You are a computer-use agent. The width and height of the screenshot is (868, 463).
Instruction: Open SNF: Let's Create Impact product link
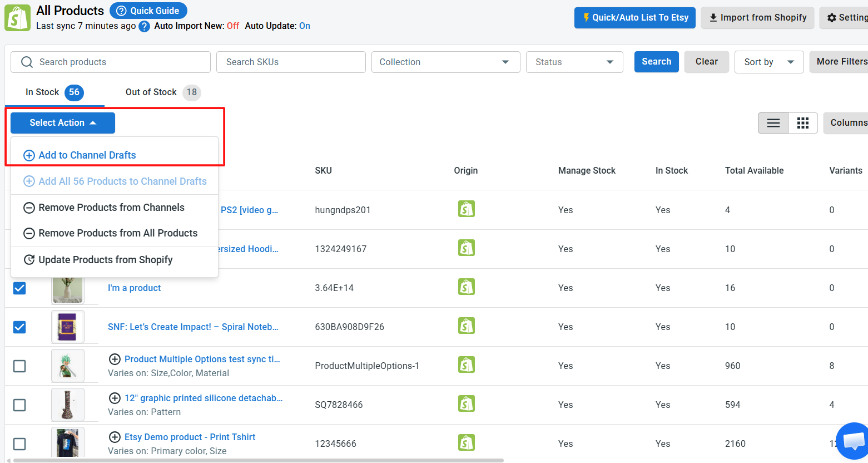coord(193,327)
